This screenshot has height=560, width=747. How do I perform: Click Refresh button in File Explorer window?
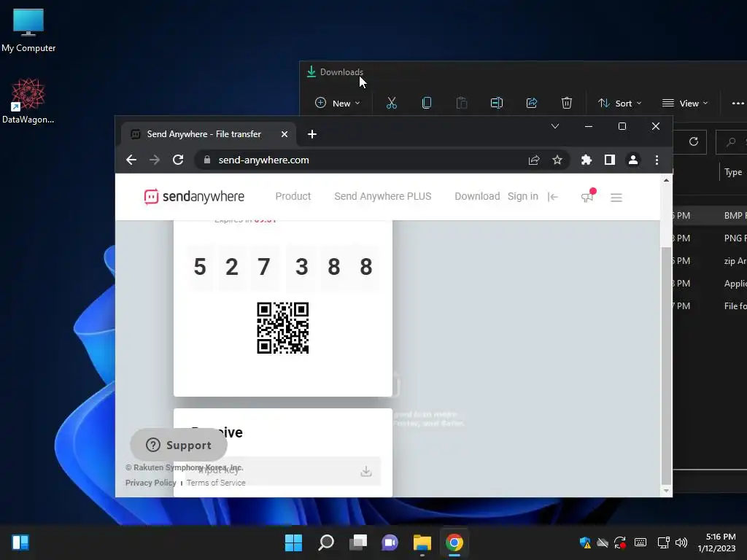(x=694, y=141)
